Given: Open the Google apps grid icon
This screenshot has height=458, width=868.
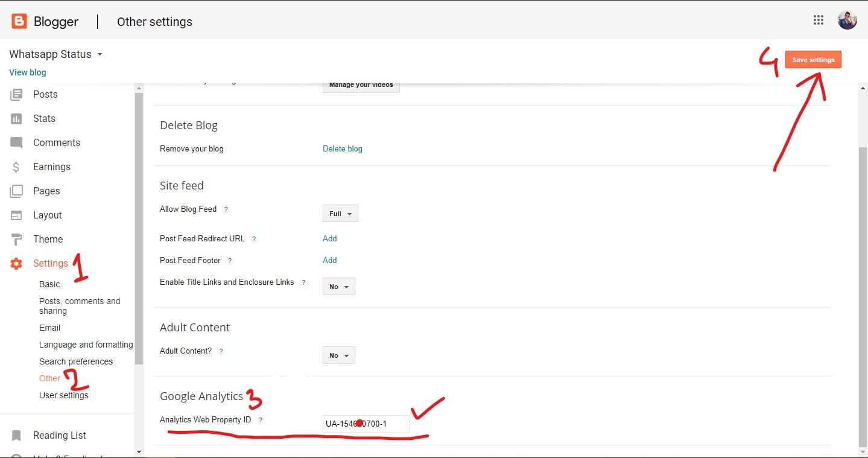Looking at the screenshot, I should coord(819,20).
